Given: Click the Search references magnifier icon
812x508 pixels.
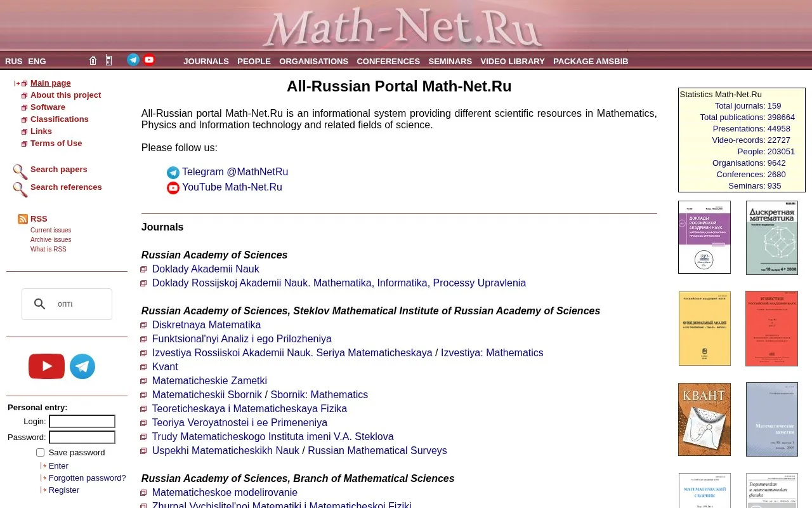Looking at the screenshot, I should pyautogui.click(x=20, y=189).
